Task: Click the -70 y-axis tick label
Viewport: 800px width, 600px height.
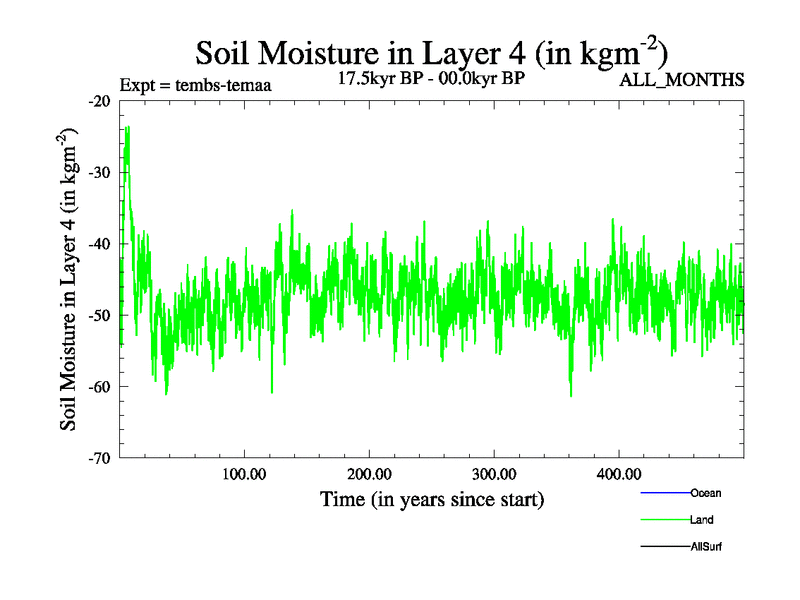Action: point(99,458)
